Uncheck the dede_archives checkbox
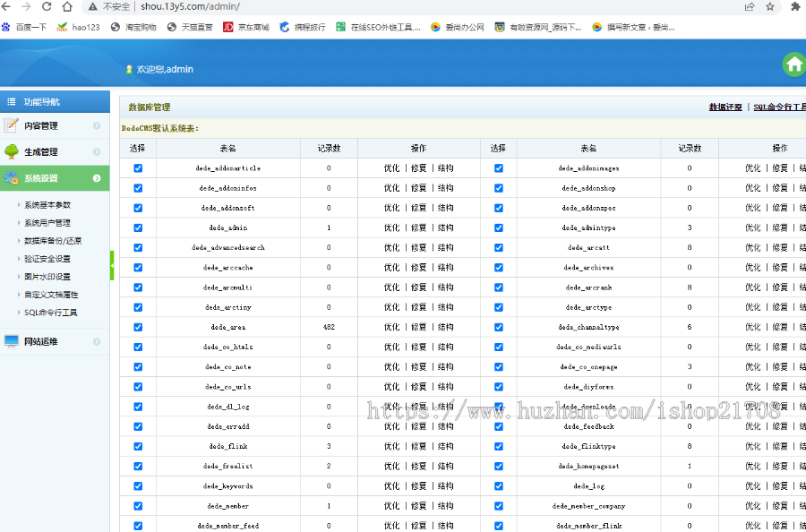806x532 pixels. pyautogui.click(x=499, y=267)
